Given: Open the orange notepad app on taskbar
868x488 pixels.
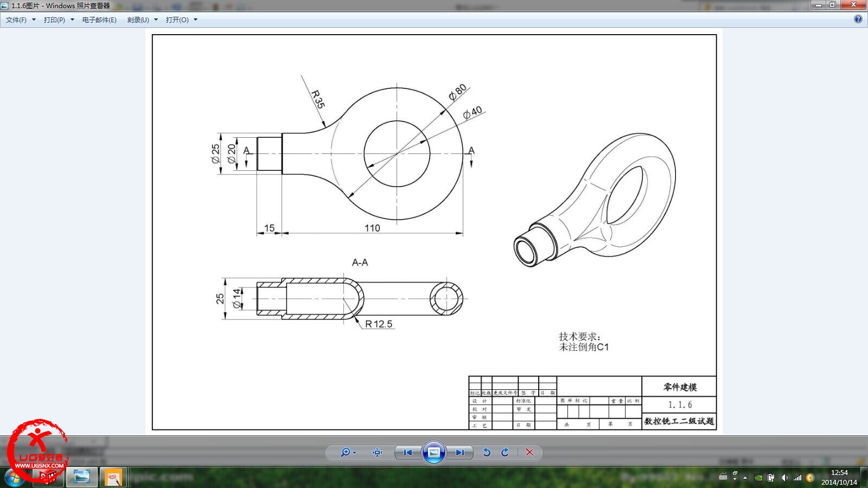Looking at the screenshot, I should click(113, 478).
